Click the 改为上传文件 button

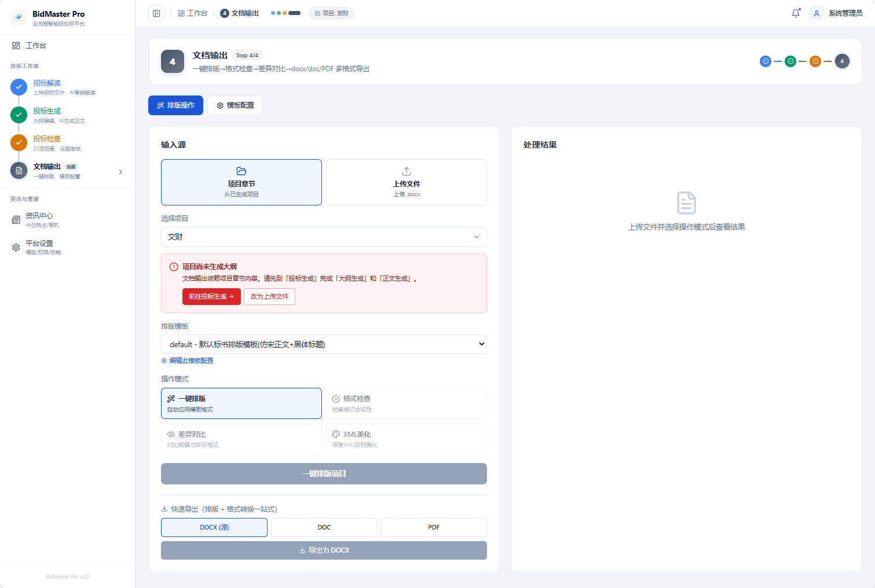269,296
